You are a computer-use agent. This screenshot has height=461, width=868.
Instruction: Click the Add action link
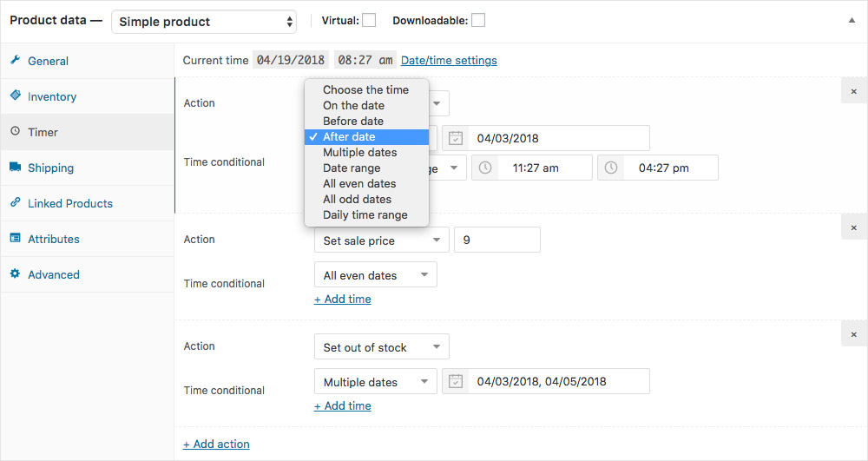[x=216, y=444]
